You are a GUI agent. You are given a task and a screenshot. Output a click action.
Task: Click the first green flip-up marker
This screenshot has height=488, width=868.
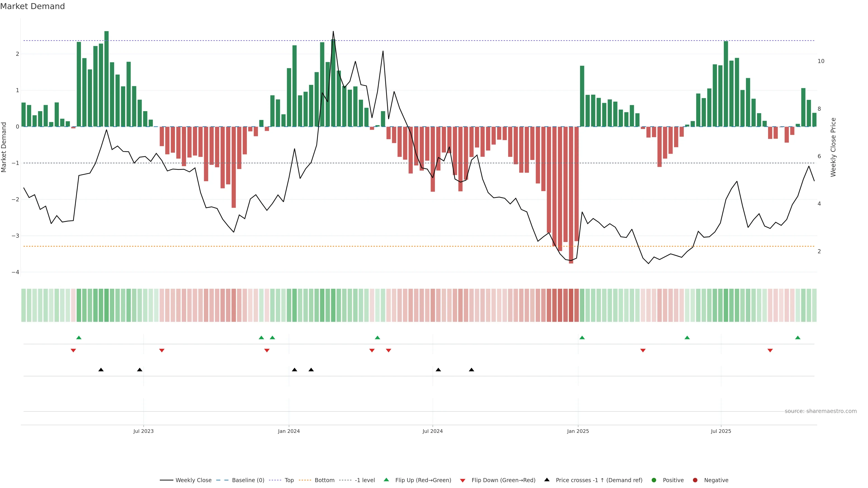pyautogui.click(x=79, y=338)
